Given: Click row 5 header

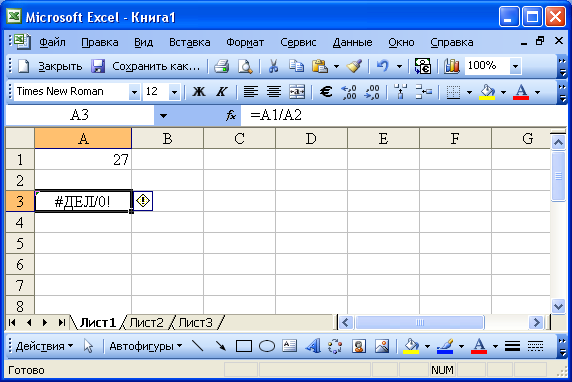Looking at the screenshot, I should tap(20, 243).
